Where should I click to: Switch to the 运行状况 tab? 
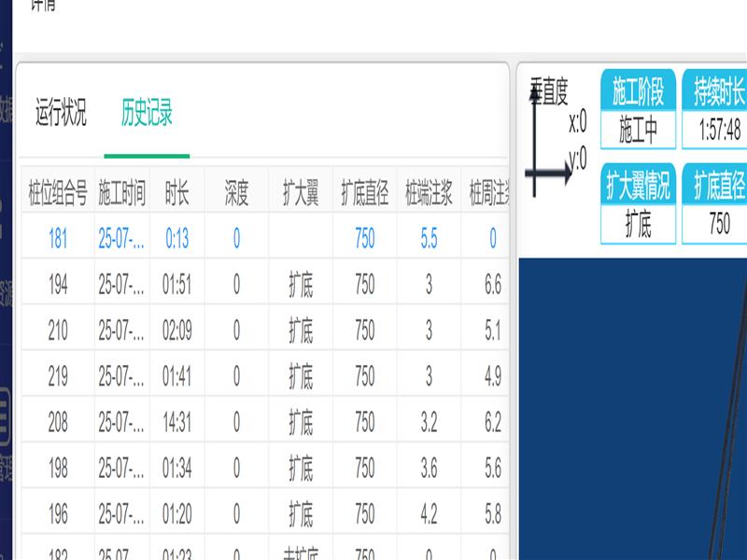tap(61, 113)
